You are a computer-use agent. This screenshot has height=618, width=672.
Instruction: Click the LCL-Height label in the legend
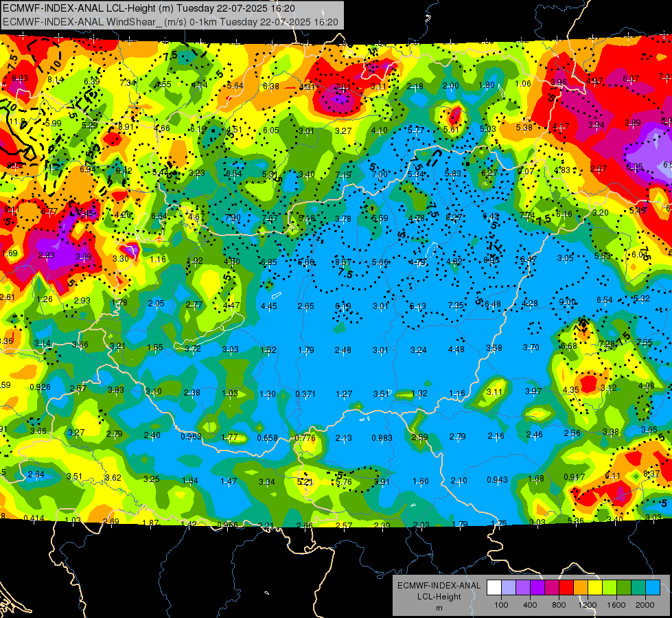click(439, 597)
